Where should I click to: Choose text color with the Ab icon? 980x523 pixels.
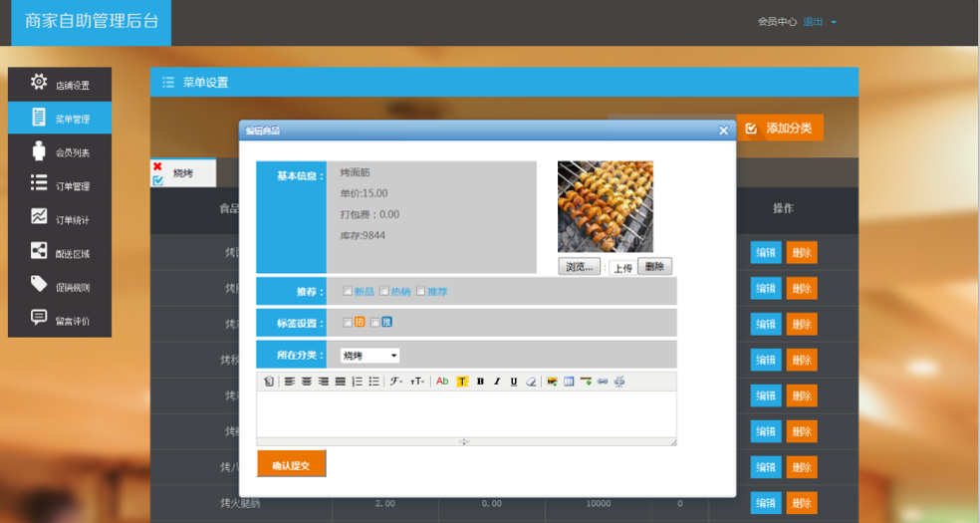(x=442, y=382)
